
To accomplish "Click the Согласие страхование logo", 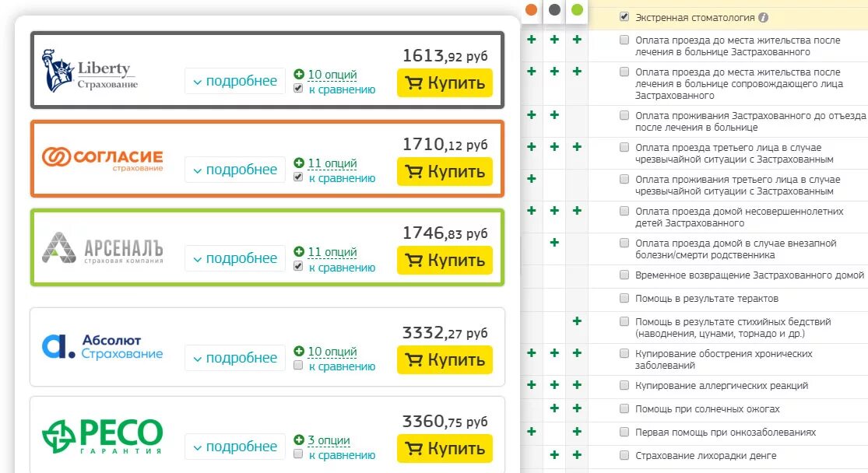I will 103,159.
